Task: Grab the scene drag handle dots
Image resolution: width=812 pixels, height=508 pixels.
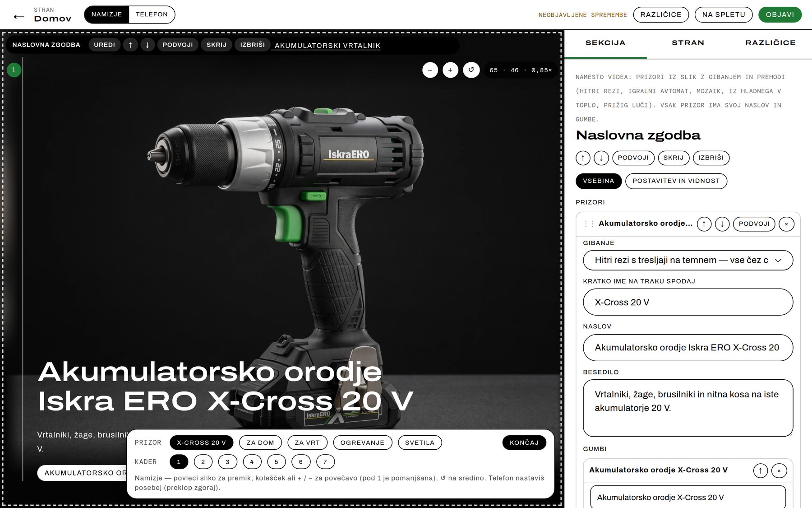Action: (589, 224)
